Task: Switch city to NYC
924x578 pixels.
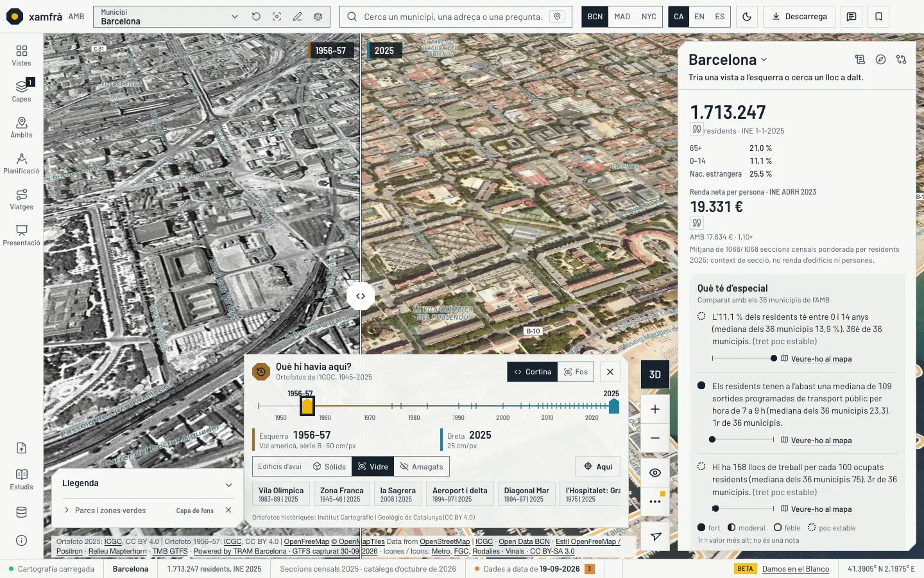Action: (x=649, y=17)
